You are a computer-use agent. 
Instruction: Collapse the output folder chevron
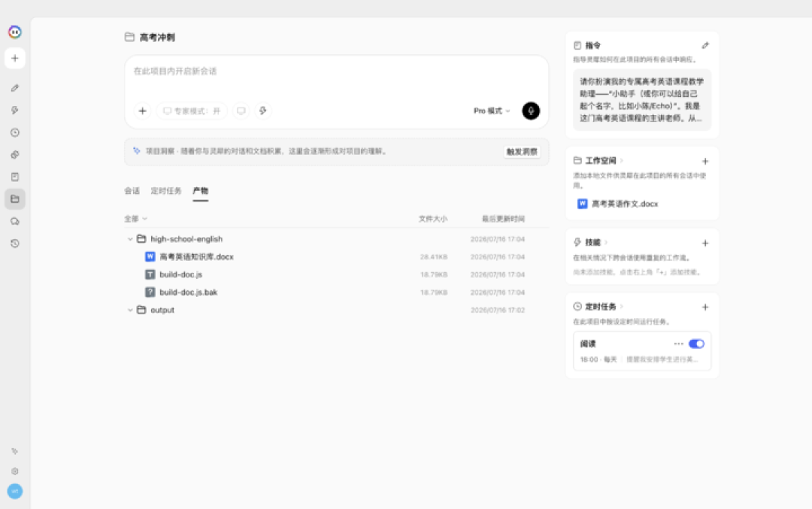pos(130,311)
